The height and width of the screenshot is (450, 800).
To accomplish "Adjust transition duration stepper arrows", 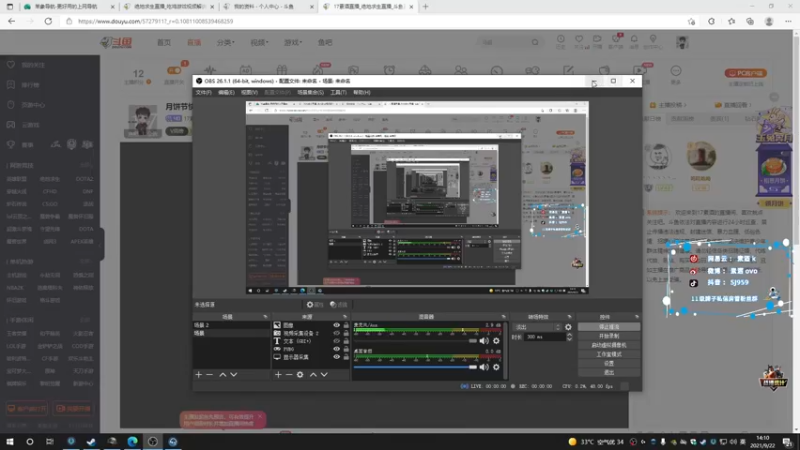I will tap(569, 337).
